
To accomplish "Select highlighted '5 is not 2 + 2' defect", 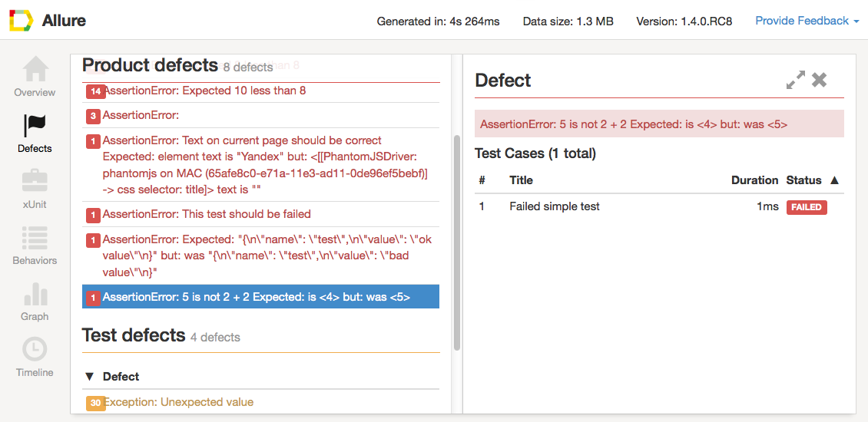I will tap(260, 297).
